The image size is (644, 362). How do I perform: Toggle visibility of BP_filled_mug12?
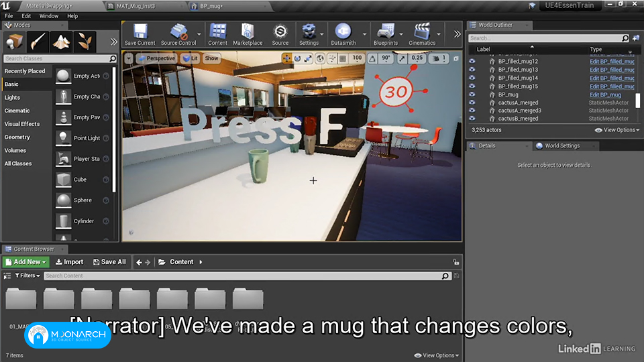pos(472,61)
